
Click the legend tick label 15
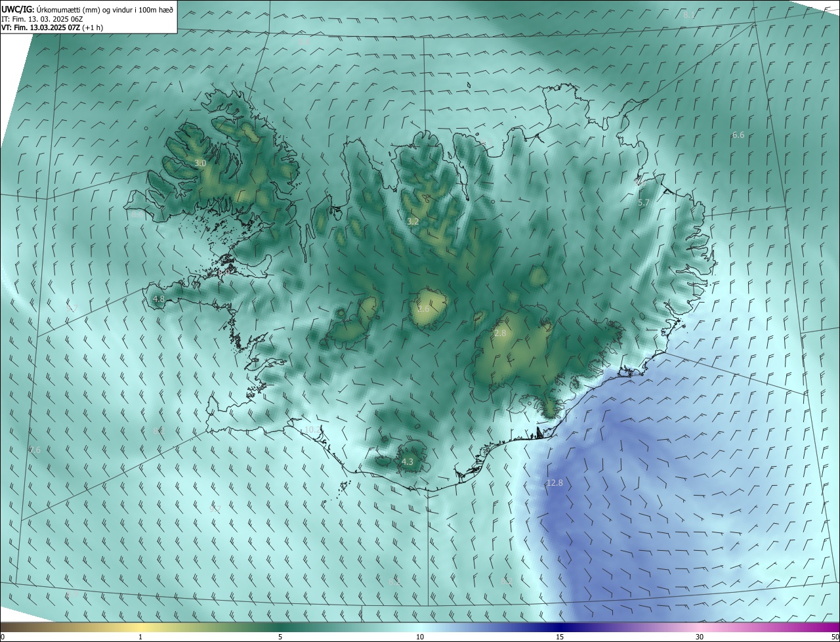pyautogui.click(x=560, y=637)
